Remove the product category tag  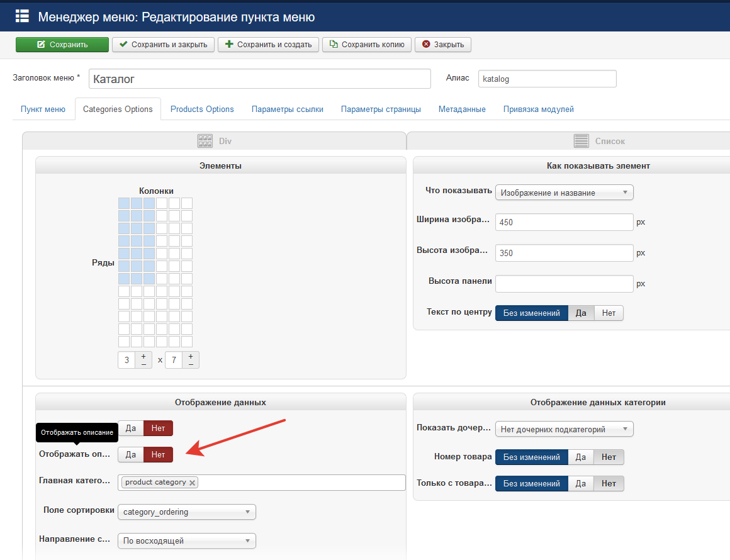(x=193, y=483)
